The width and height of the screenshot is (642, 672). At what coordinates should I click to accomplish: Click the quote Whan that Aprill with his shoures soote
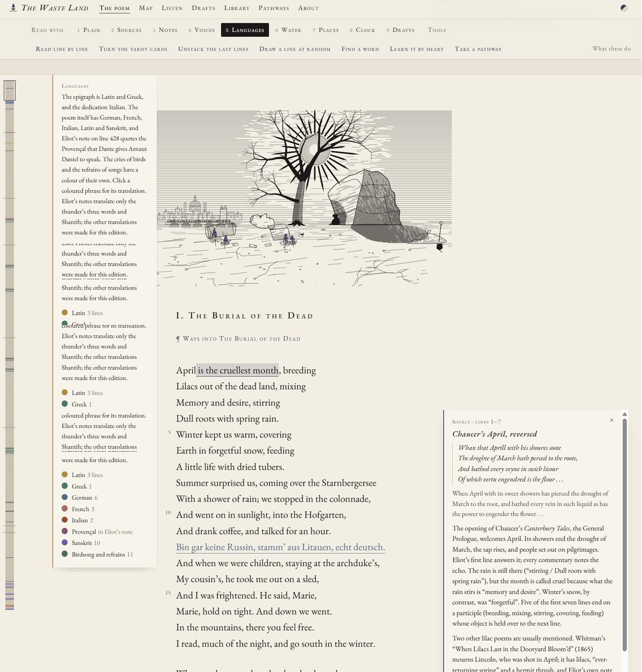[509, 447]
